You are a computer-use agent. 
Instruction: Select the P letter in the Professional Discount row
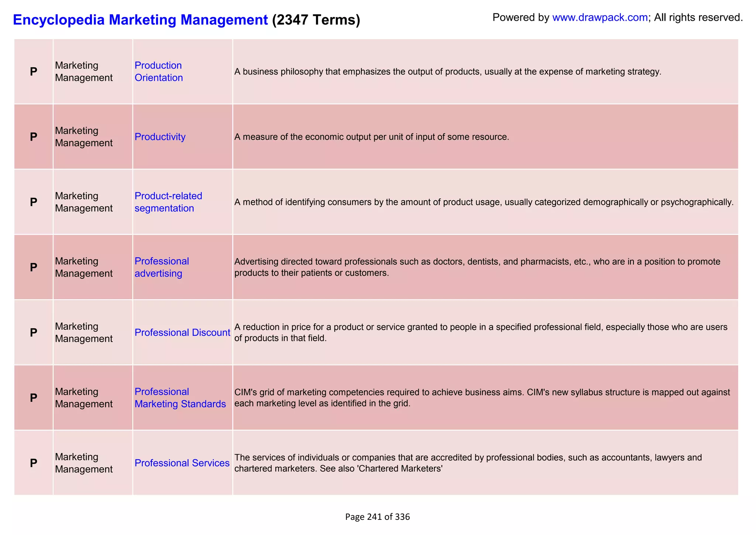click(34, 333)
